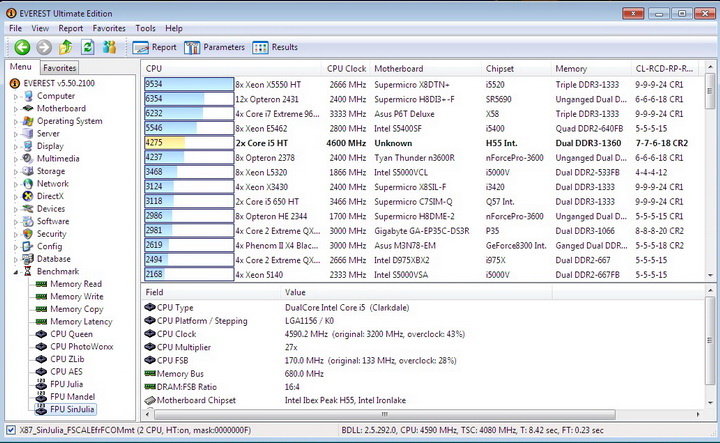
Task: Click results list scroll down arrow
Action: tap(710, 275)
